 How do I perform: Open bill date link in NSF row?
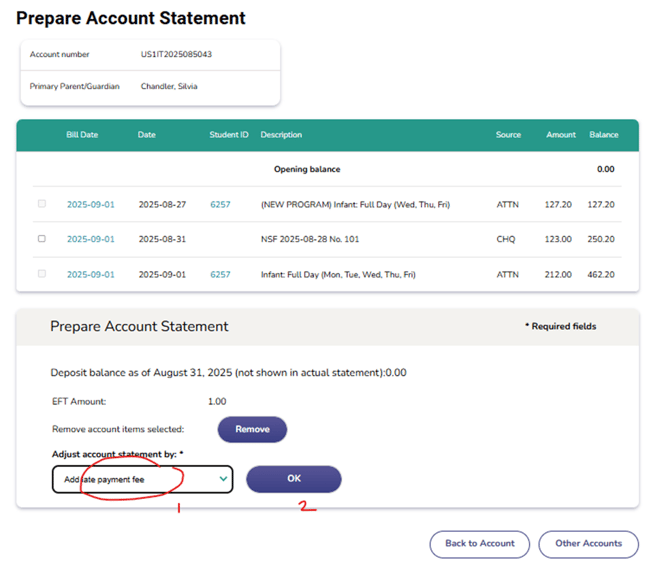(x=90, y=240)
